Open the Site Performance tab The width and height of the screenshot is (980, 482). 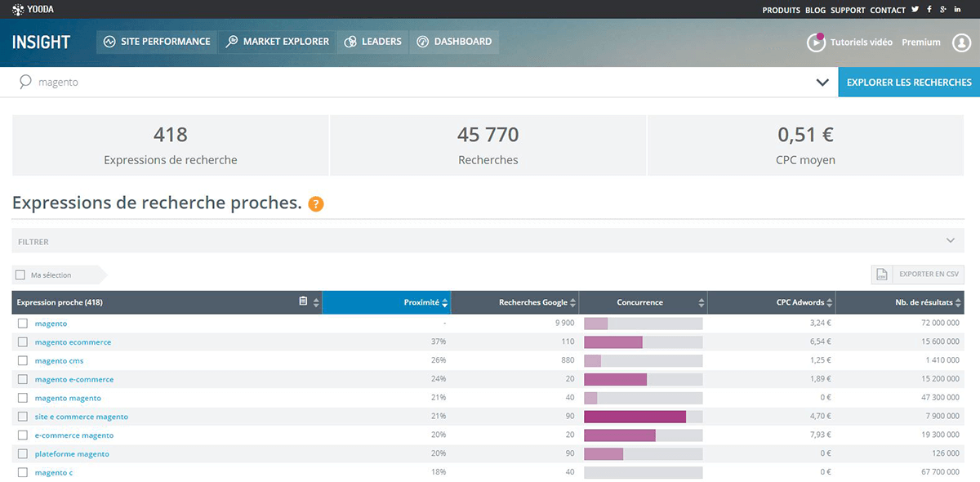pyautogui.click(x=157, y=42)
